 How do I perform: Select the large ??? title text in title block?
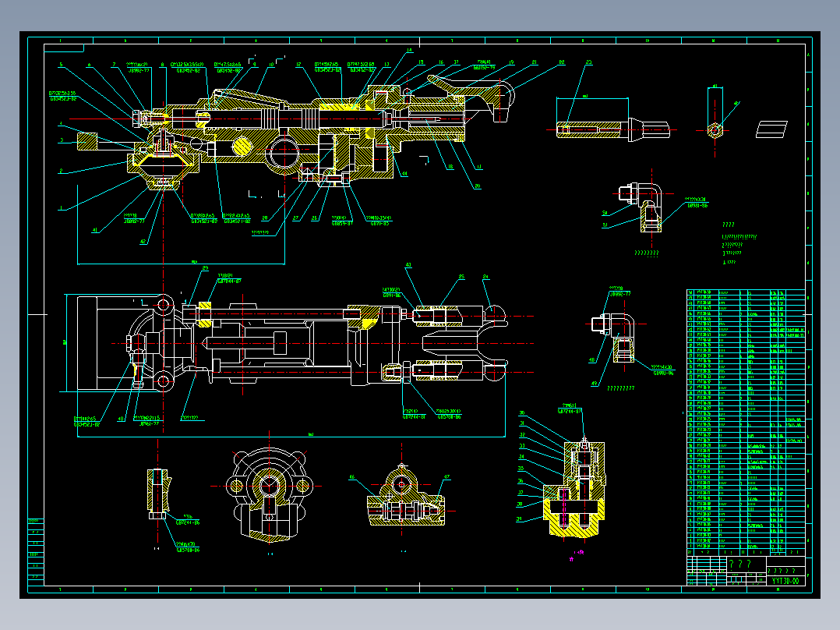(740, 564)
